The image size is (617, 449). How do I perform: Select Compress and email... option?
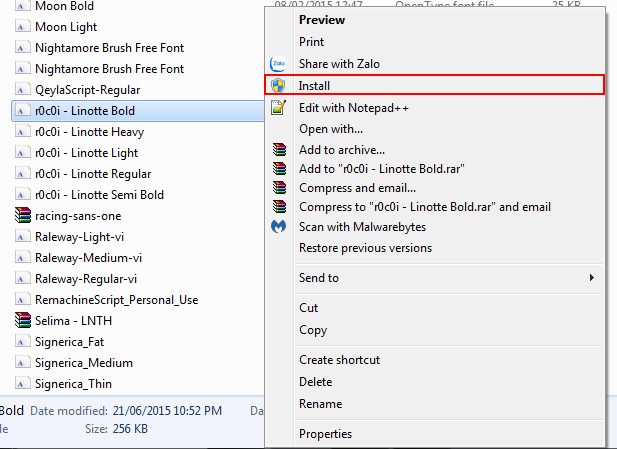(357, 188)
